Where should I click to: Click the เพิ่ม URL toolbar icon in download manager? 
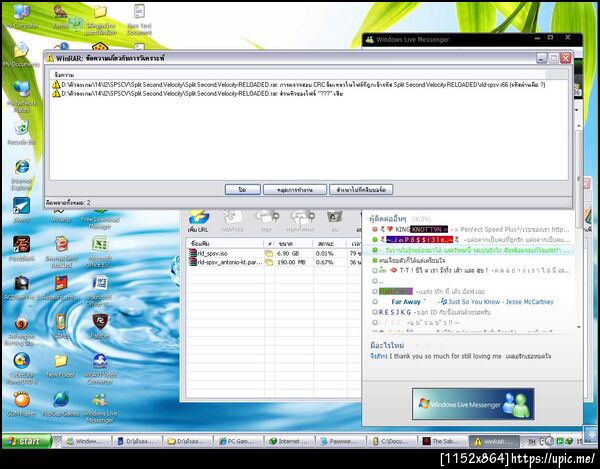pos(198,221)
